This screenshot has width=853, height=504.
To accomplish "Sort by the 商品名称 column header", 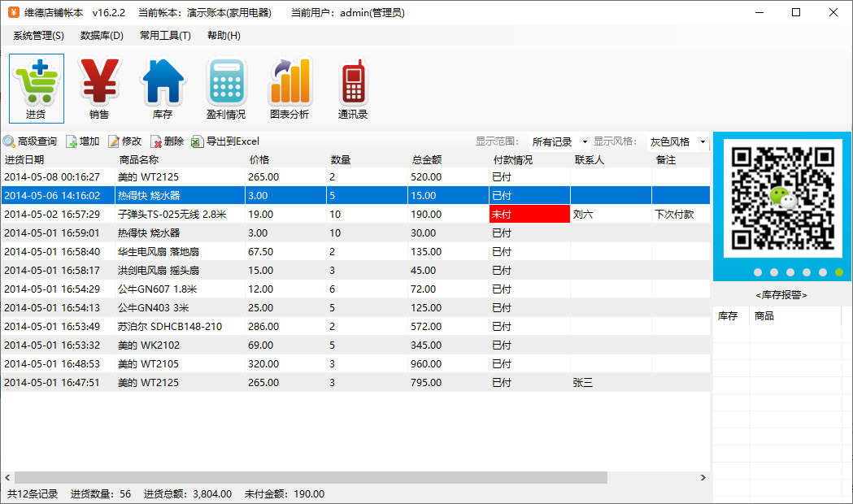I will [180, 160].
